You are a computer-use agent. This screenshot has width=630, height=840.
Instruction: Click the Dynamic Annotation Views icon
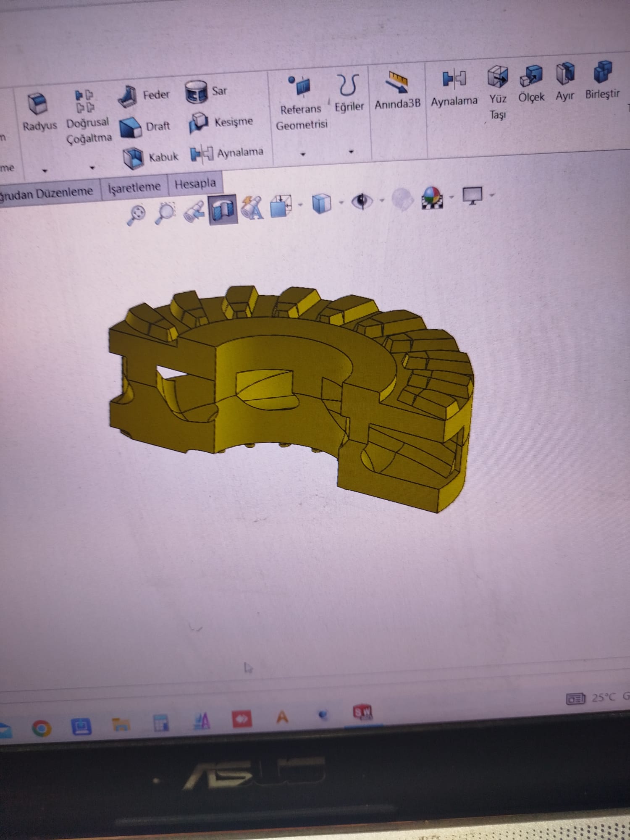tap(252, 207)
